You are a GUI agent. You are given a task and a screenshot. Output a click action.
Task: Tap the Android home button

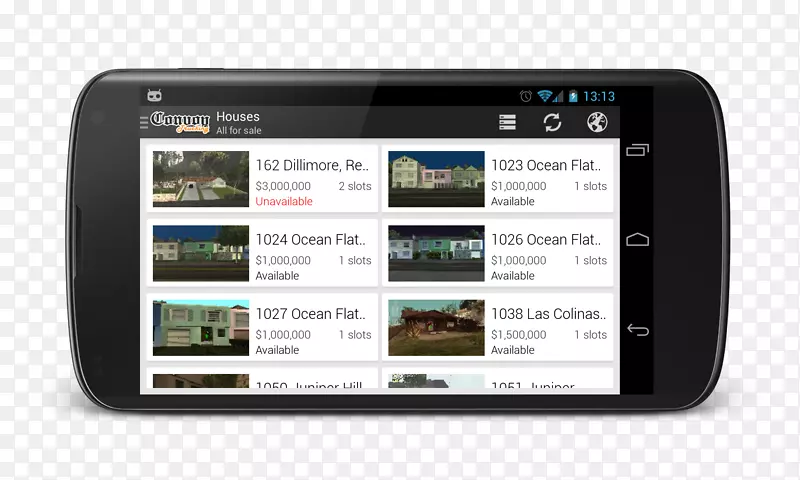coord(637,239)
